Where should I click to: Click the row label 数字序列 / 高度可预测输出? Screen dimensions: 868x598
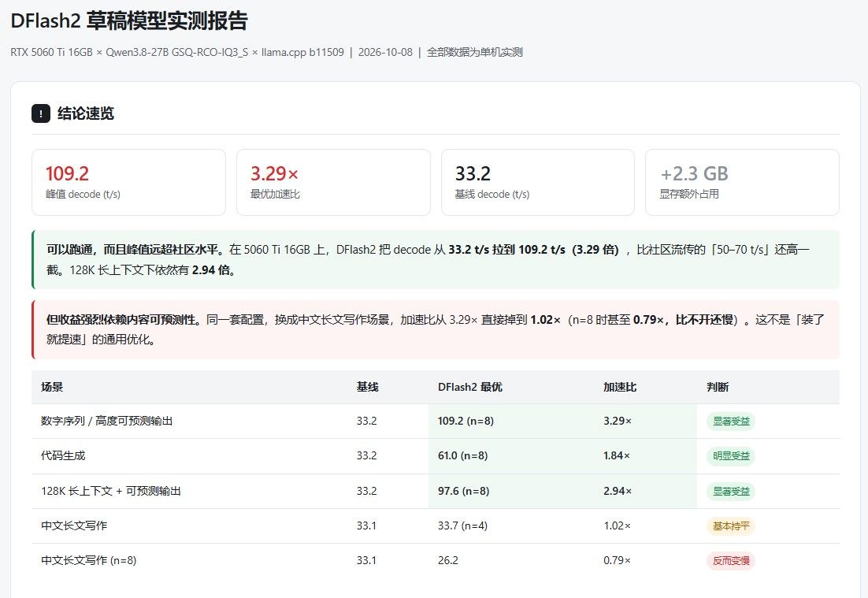point(107,421)
